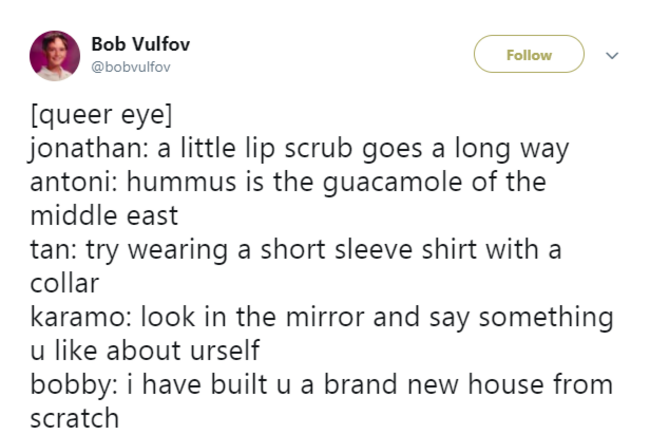This screenshot has height=435, width=650.
Task: Click the tan short sleeve shirt line
Action: pyautogui.click(x=296, y=250)
